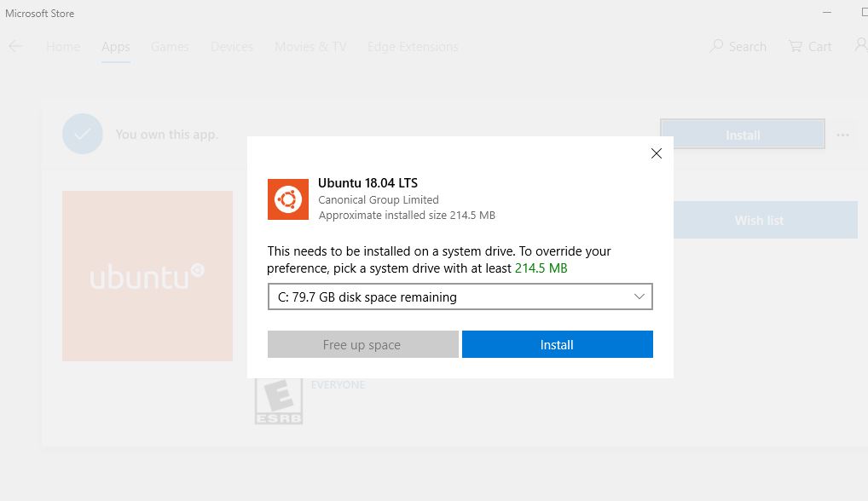Screen dimensions: 868x501
Task: Open the Apps tab
Action: (x=116, y=47)
